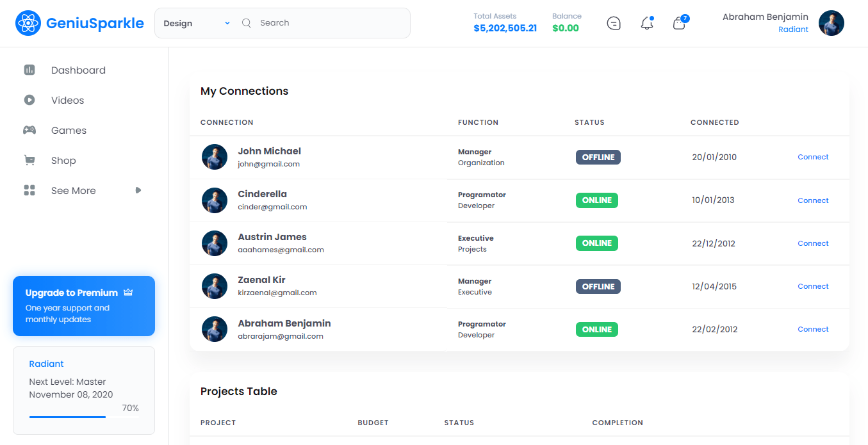Click Connect link for Zaenal Kir
Screen dimensions: 868x445
pos(813,286)
